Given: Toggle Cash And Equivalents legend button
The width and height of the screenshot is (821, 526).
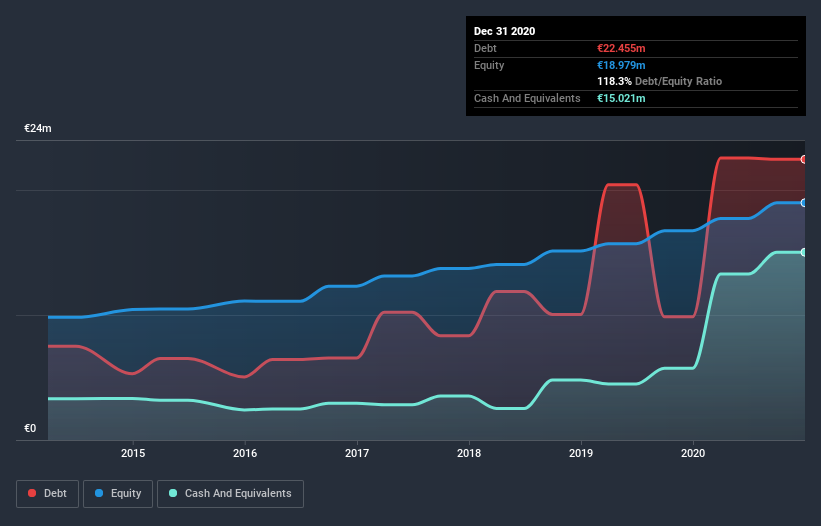Looking at the screenshot, I should pos(230,494).
